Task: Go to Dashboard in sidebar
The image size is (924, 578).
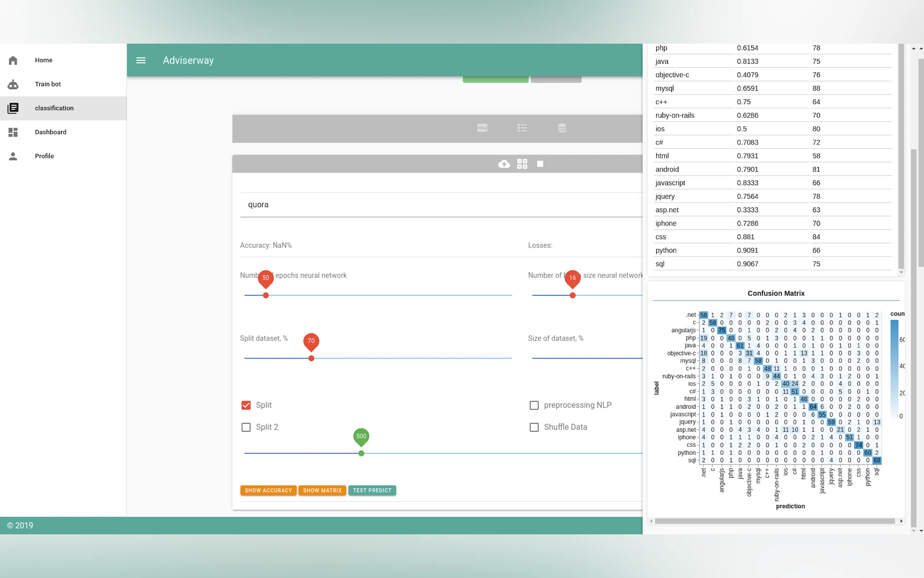Action: [51, 132]
